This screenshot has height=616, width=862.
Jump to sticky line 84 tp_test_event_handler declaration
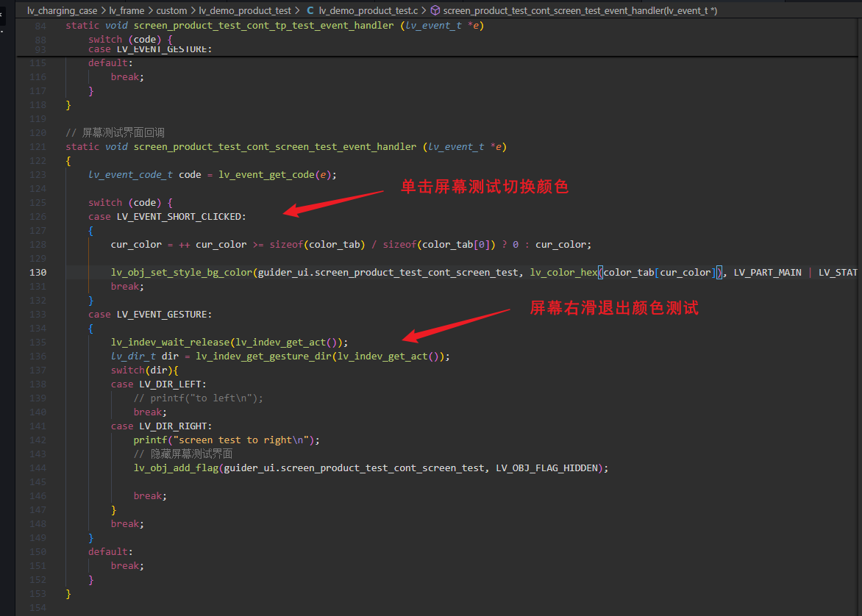(274, 25)
